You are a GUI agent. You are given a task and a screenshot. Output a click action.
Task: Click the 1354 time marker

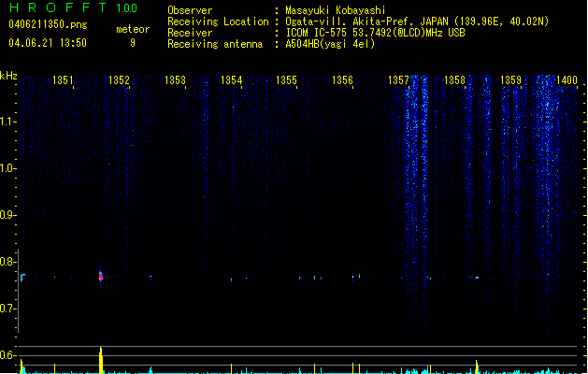pos(232,80)
